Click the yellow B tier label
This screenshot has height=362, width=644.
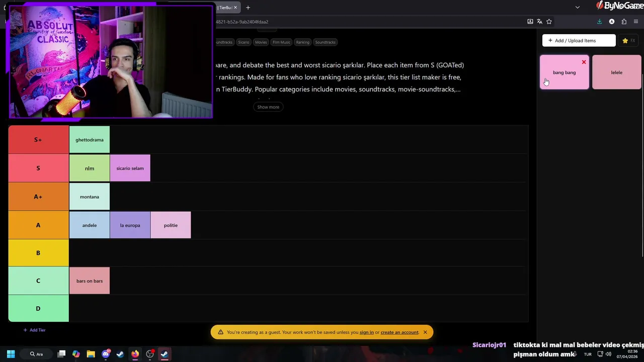click(38, 253)
